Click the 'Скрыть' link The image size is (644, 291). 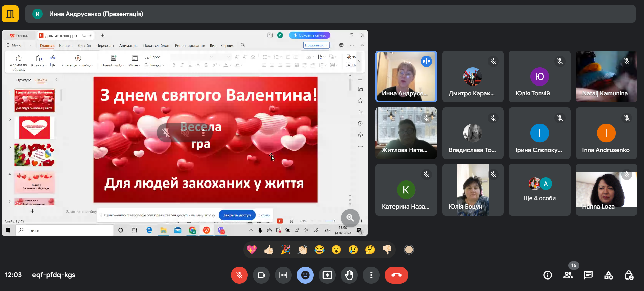(264, 215)
